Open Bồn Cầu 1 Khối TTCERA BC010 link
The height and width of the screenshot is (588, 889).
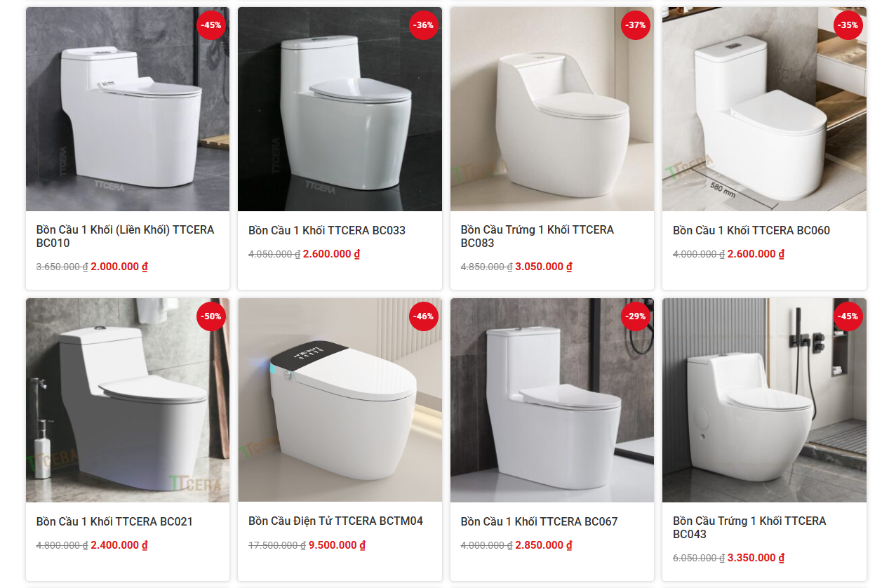coord(125,236)
